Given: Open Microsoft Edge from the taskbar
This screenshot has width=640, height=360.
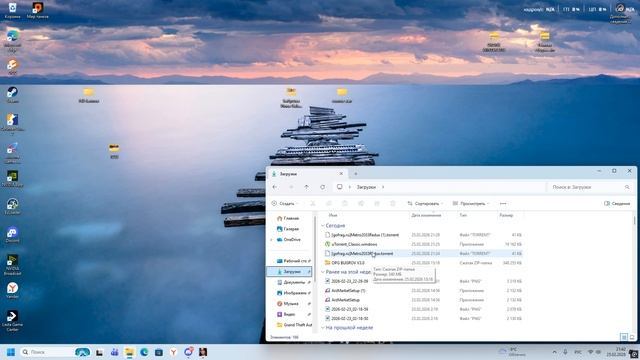Looking at the screenshot, I should (144, 352).
